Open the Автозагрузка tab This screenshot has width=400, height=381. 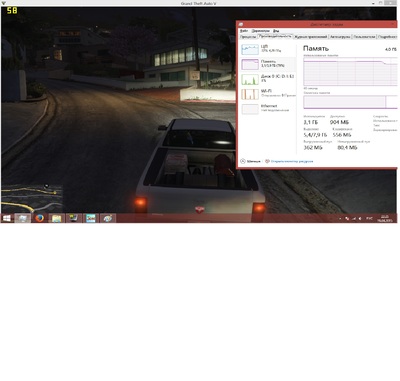point(340,37)
